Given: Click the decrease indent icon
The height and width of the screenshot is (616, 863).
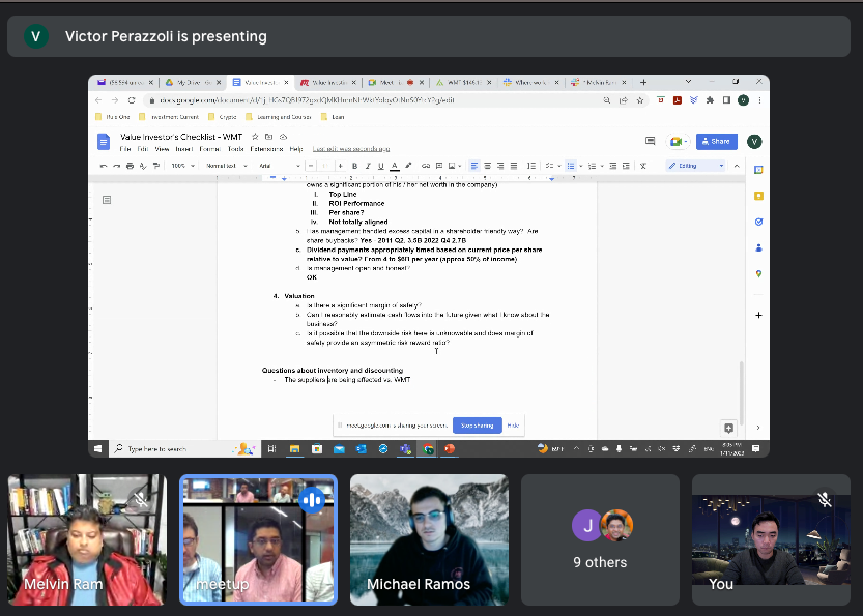Looking at the screenshot, I should click(613, 166).
